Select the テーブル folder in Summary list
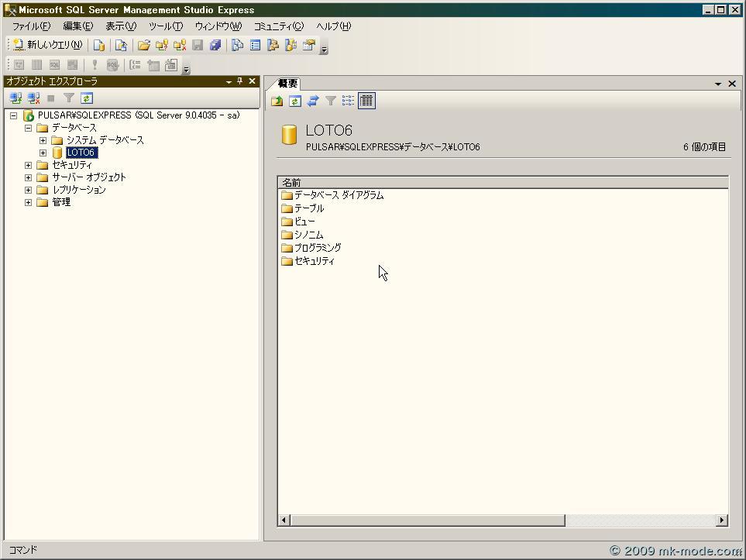 [308, 208]
